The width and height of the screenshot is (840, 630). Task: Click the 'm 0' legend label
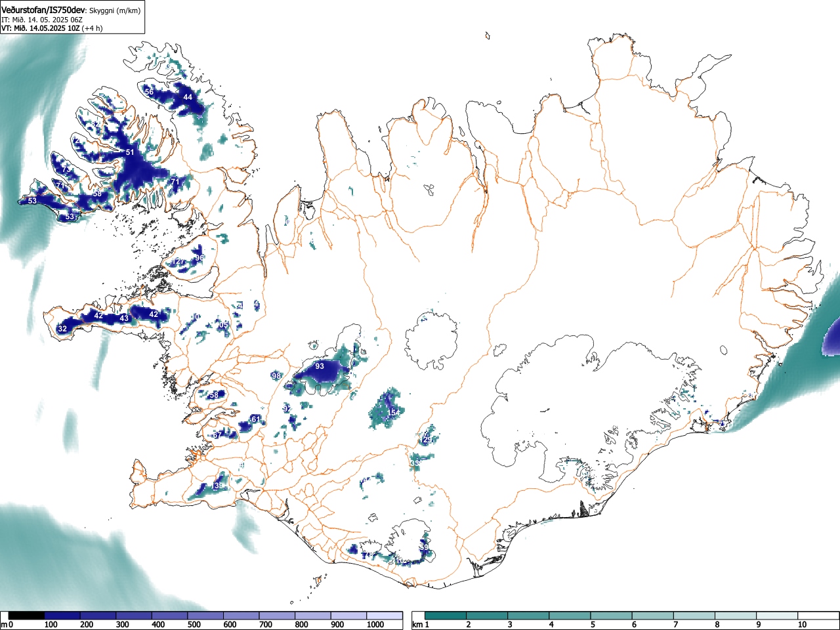click(7, 625)
